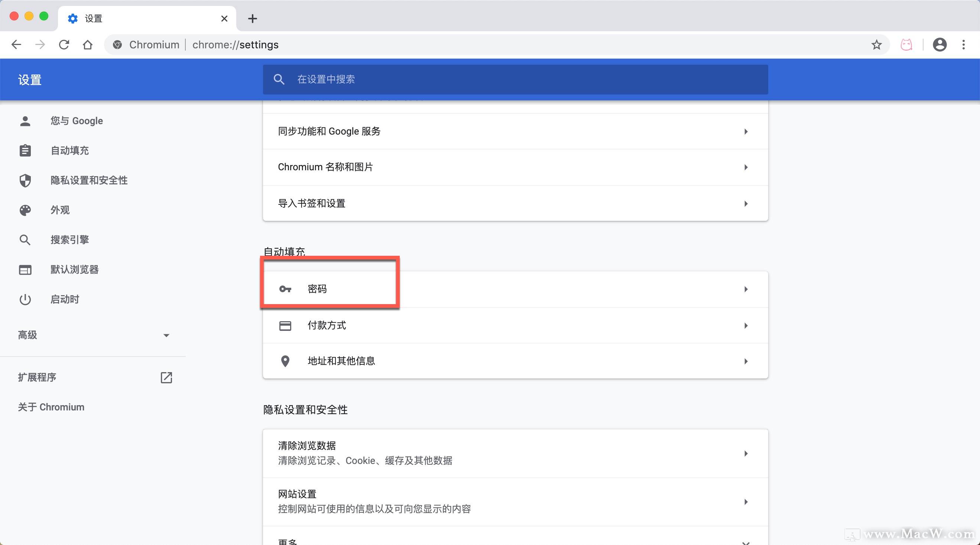Click the palette icon beside 外观

click(25, 210)
